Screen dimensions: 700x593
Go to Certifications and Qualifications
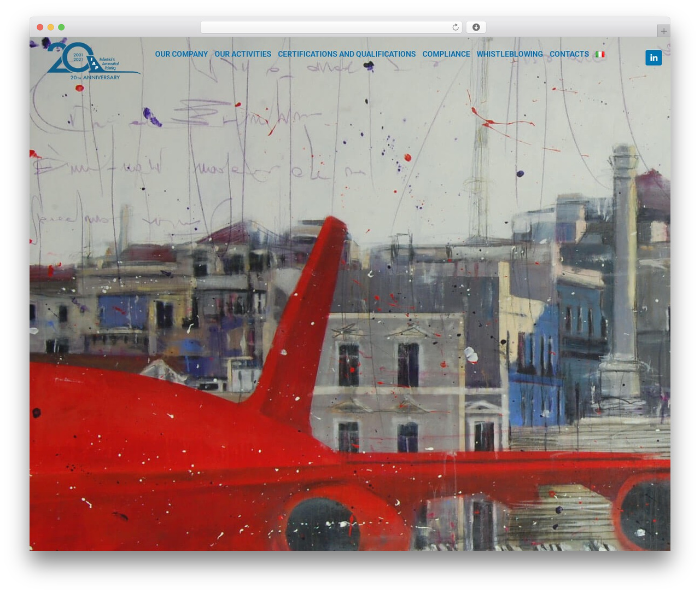coord(347,54)
